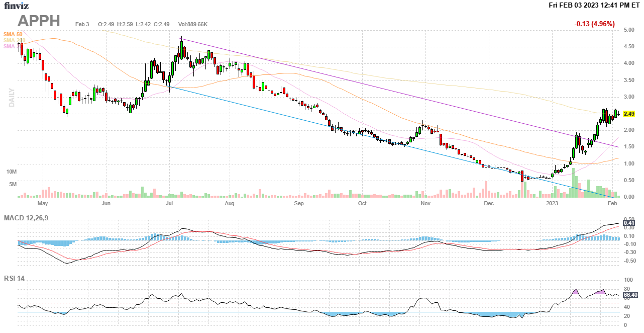Screen dimensions: 644x333
Task: Click the SMA 50 legend label
Action: [x=13, y=34]
